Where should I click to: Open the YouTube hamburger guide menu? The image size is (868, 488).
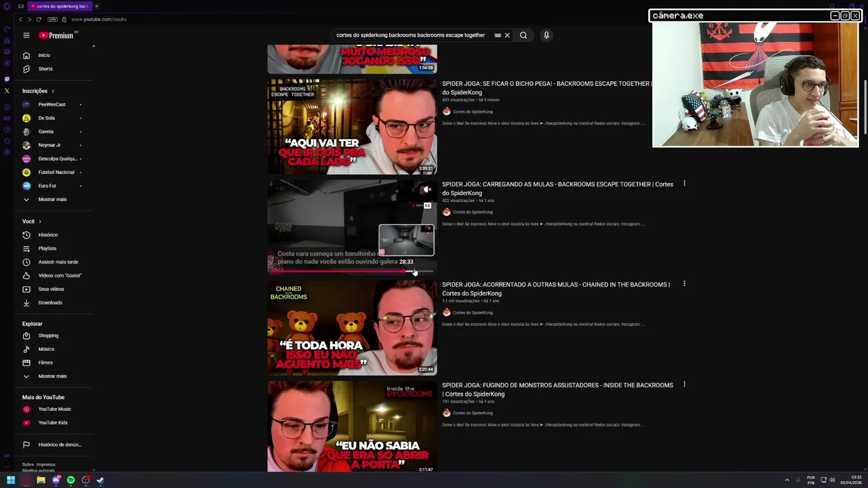(x=26, y=35)
